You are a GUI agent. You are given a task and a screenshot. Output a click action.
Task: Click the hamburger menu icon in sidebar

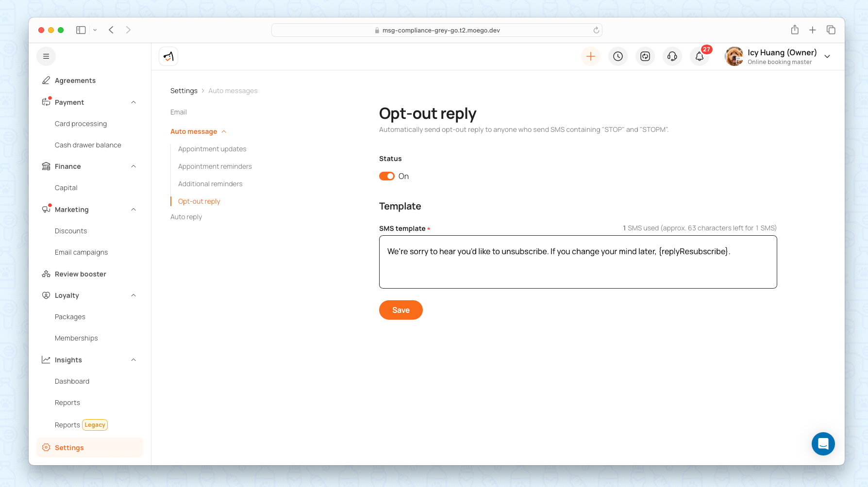(x=46, y=57)
